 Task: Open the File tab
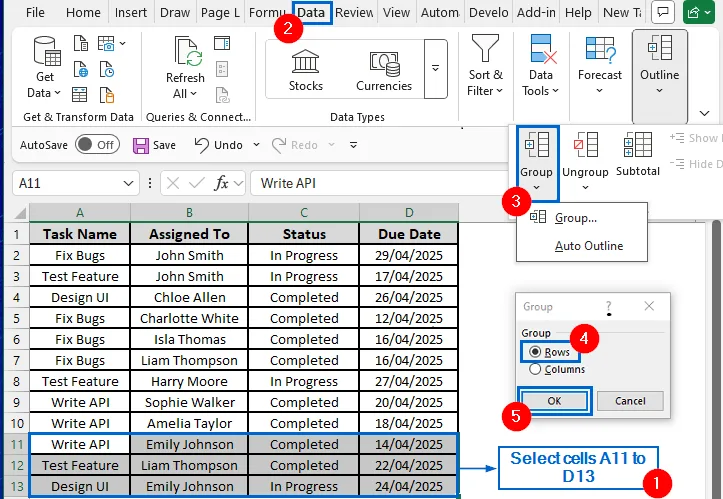pos(35,12)
